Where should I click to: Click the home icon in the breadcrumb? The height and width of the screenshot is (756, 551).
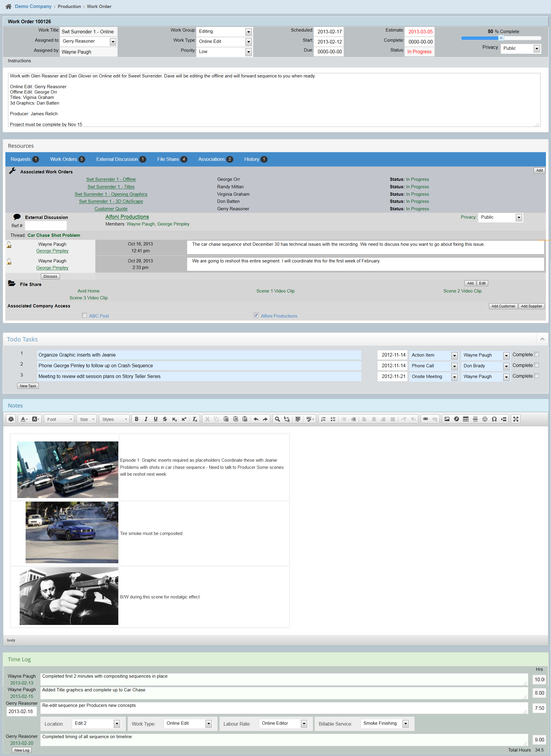tap(8, 6)
